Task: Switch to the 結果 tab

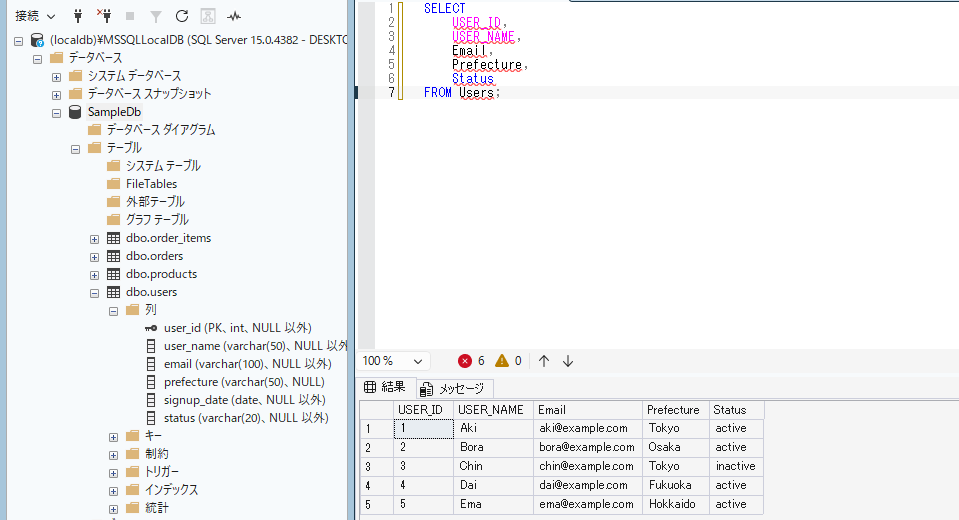Action: point(385,387)
